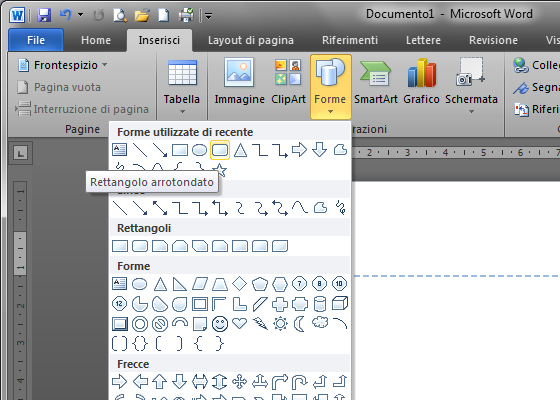Click the Undo arrow icon
Screen dimensions: 560x400
[x=66, y=15]
